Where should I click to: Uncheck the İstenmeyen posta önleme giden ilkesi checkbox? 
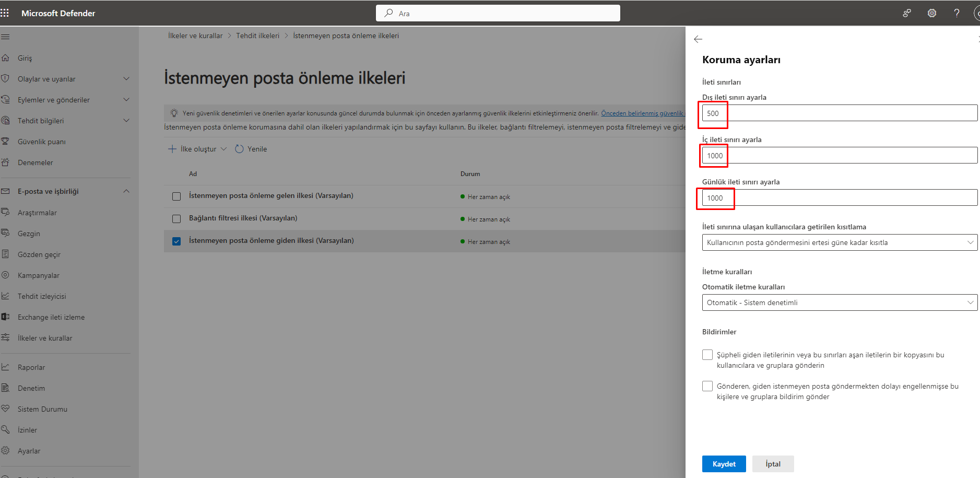tap(176, 241)
